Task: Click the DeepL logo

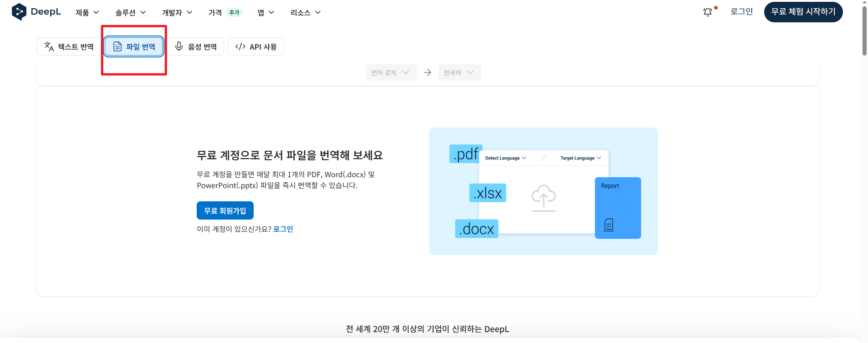Action: (36, 12)
